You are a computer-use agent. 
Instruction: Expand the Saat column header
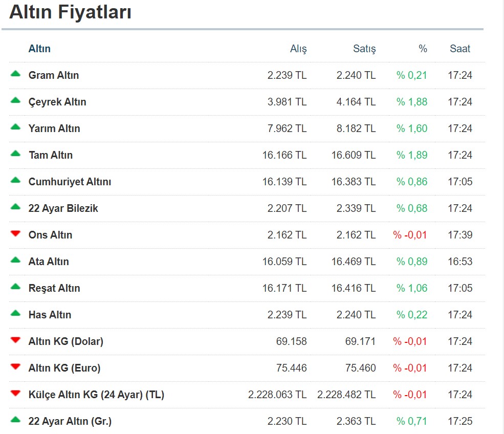(x=459, y=48)
